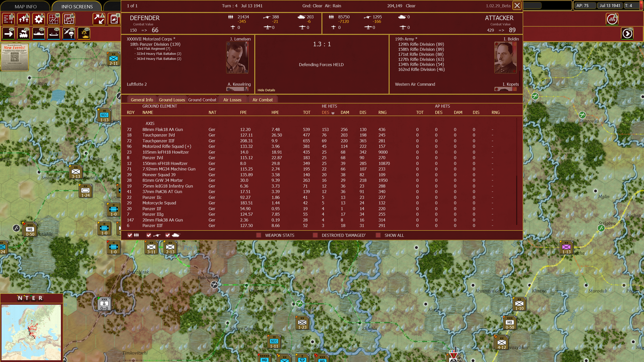Viewport: 644px width, 362px height.
Task: Click the Hide Details link
Action: coord(266,90)
